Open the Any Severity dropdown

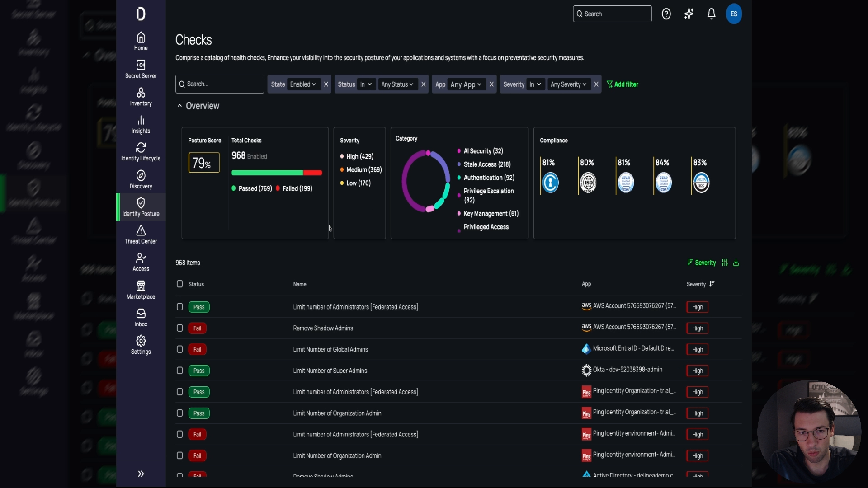point(568,84)
